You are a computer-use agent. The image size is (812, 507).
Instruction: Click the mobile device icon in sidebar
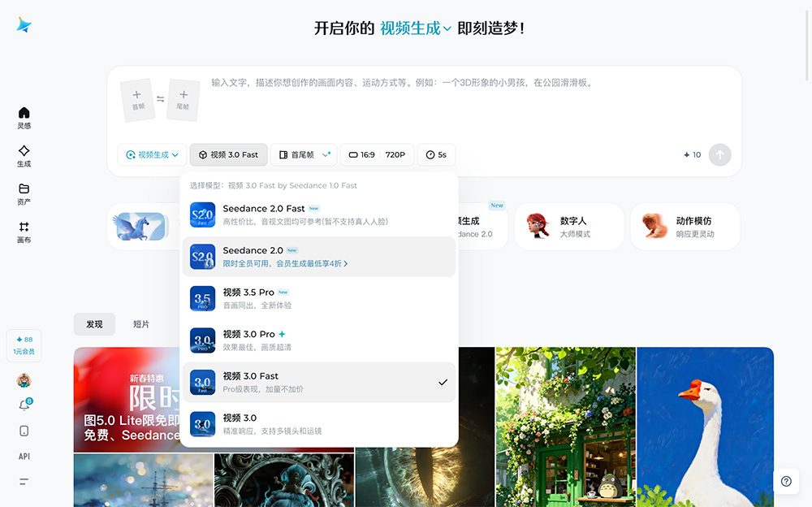[x=24, y=431]
